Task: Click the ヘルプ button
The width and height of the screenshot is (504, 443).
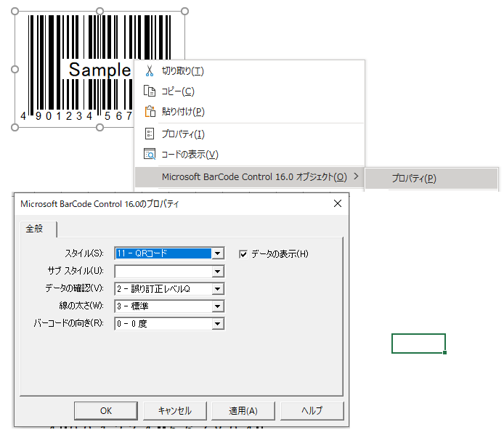Action: pyautogui.click(x=312, y=410)
